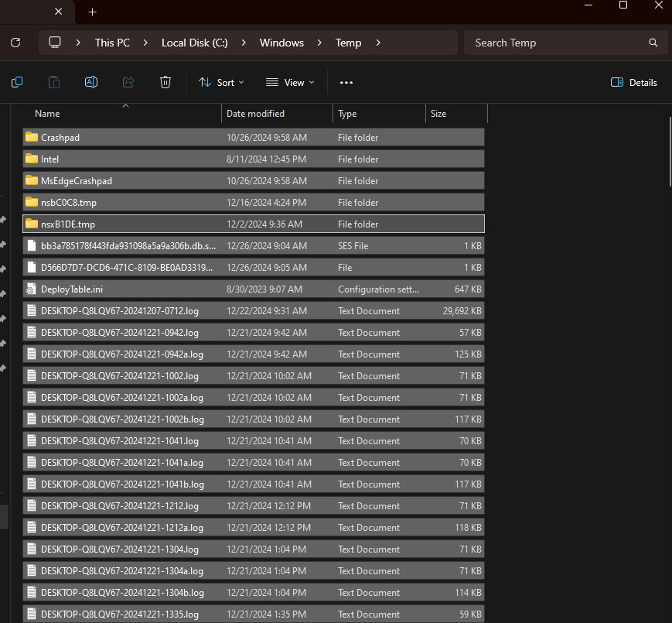Viewport: 672px width, 623px height.
Task: Click the This PC computer icon in address bar
Action: click(55, 43)
